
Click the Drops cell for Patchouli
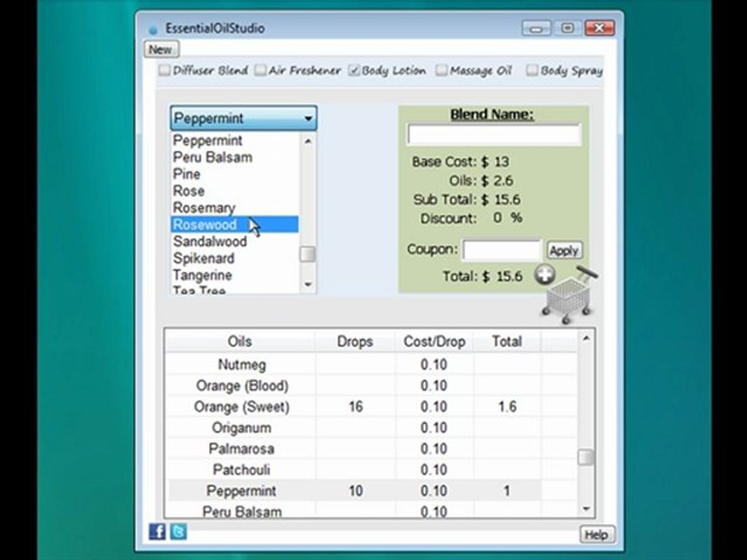(356, 470)
